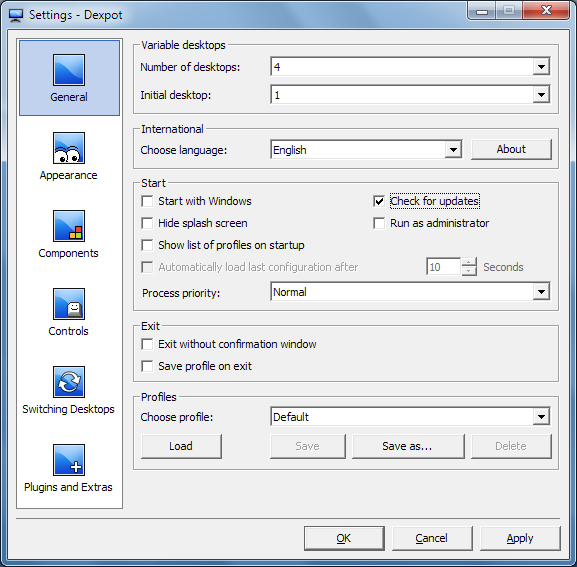The image size is (577, 567).
Task: Click the Save as... button
Action: [408, 446]
